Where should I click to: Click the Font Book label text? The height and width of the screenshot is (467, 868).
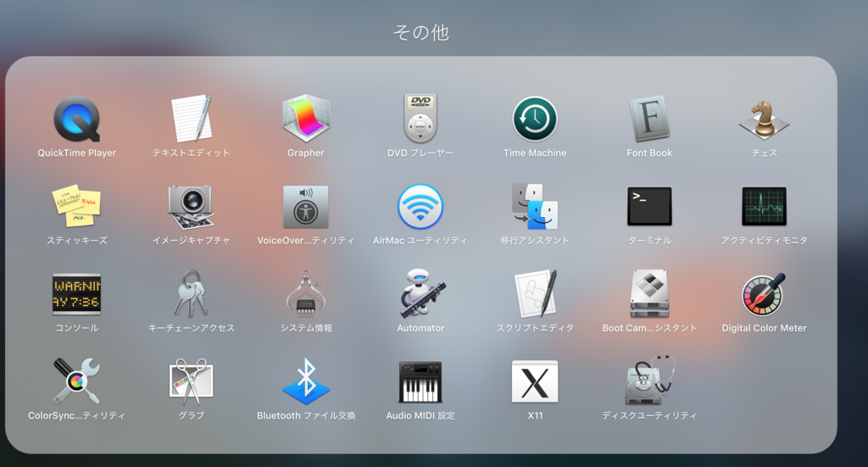click(x=649, y=153)
